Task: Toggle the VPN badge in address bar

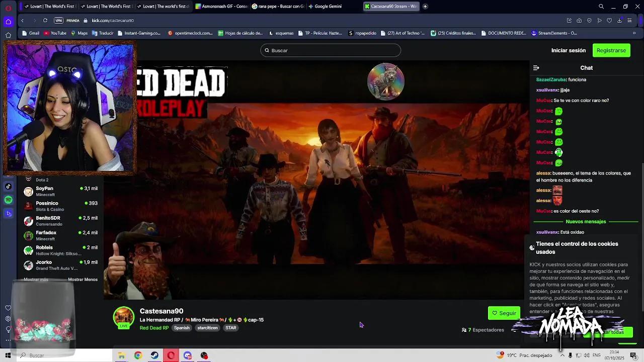Action: (x=58, y=21)
